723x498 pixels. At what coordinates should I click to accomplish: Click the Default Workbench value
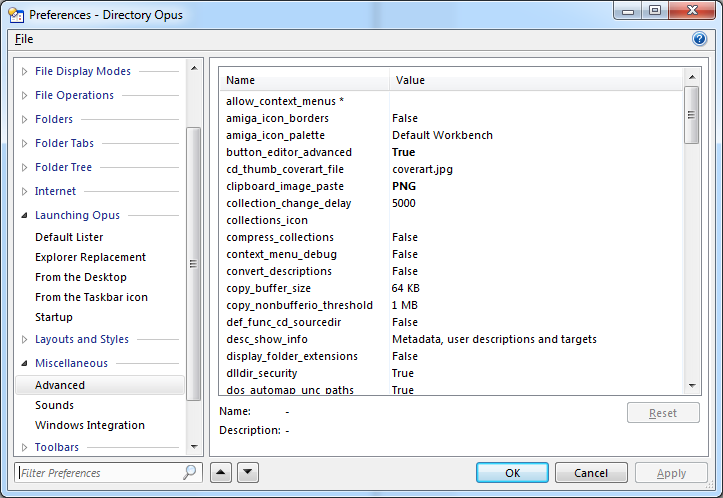[442, 136]
